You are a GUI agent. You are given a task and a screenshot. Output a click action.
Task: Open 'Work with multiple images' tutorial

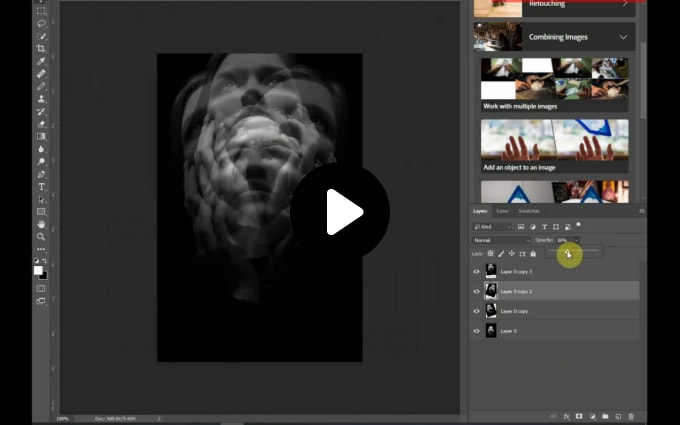(555, 85)
